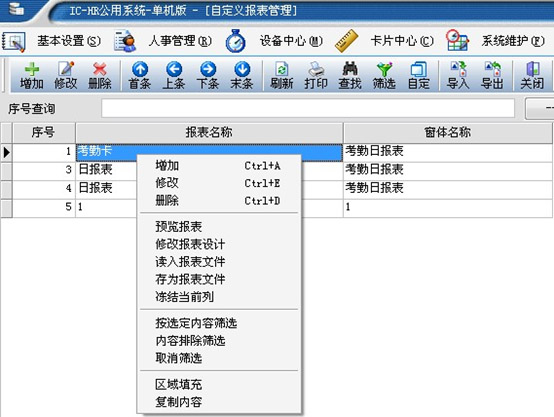Click into the 序号查询 search field
Viewport: 554px width, 417px height.
308,108
